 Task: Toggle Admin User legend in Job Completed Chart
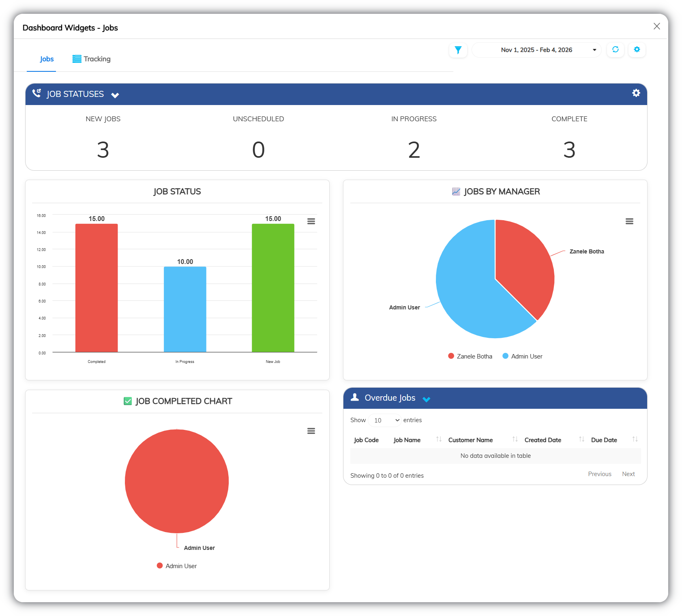tap(177, 566)
